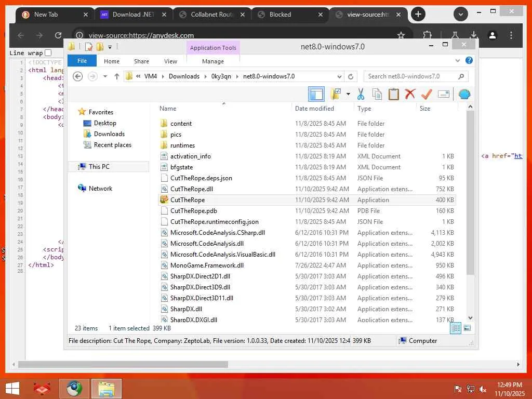532x399 pixels.
Task: Click the blue shell icon in toolbar
Action: pyautogui.click(x=464, y=94)
